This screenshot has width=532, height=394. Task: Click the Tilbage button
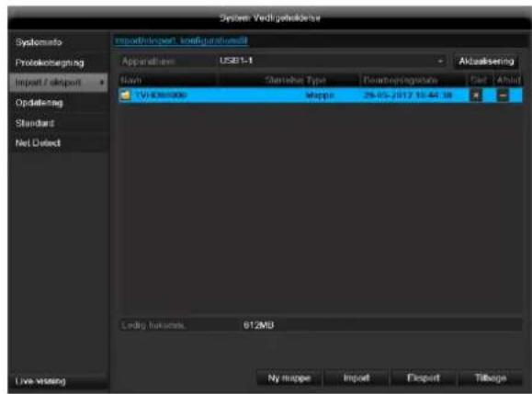click(x=491, y=377)
